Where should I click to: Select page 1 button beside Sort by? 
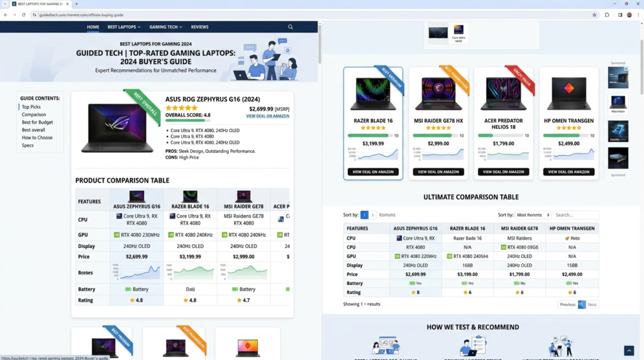tap(364, 215)
